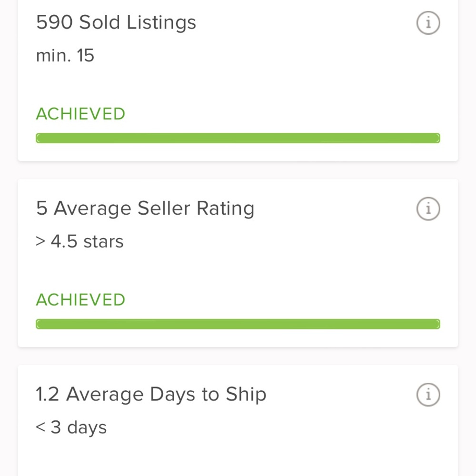Tap ACHIEVED status under Sold Listings
Viewport: 476px width, 476px height.
click(x=80, y=114)
